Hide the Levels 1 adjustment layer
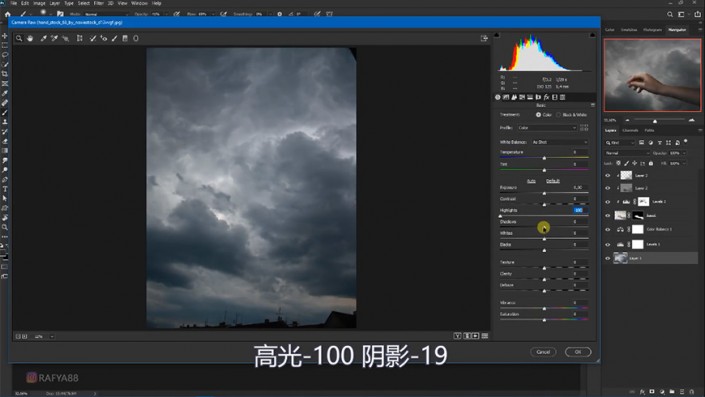This screenshot has width=705, height=397. click(608, 245)
